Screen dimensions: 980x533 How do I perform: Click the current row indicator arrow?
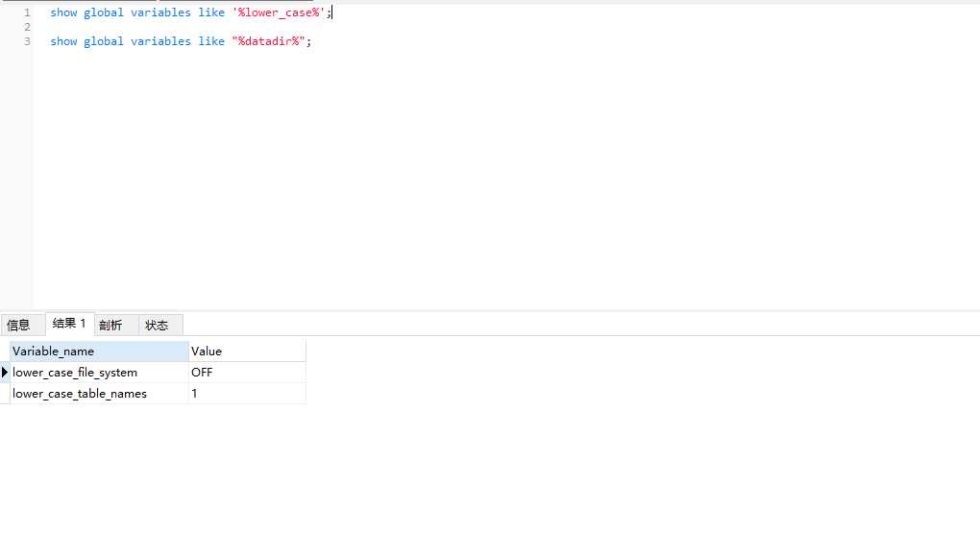[x=5, y=372]
